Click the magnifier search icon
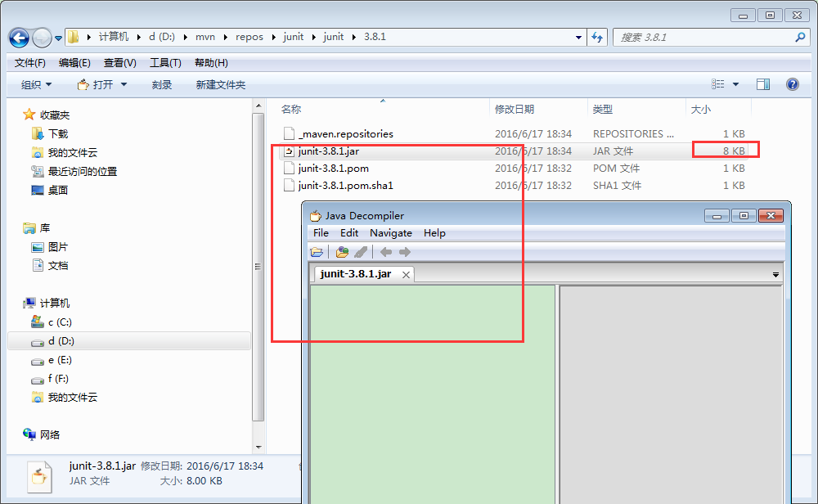 [800, 37]
